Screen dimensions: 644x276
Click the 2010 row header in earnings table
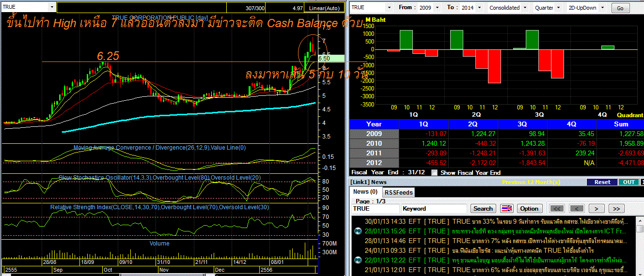coord(374,143)
